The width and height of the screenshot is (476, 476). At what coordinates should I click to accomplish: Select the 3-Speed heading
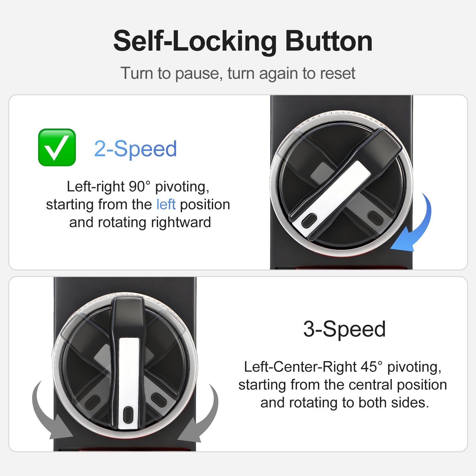coord(345,329)
